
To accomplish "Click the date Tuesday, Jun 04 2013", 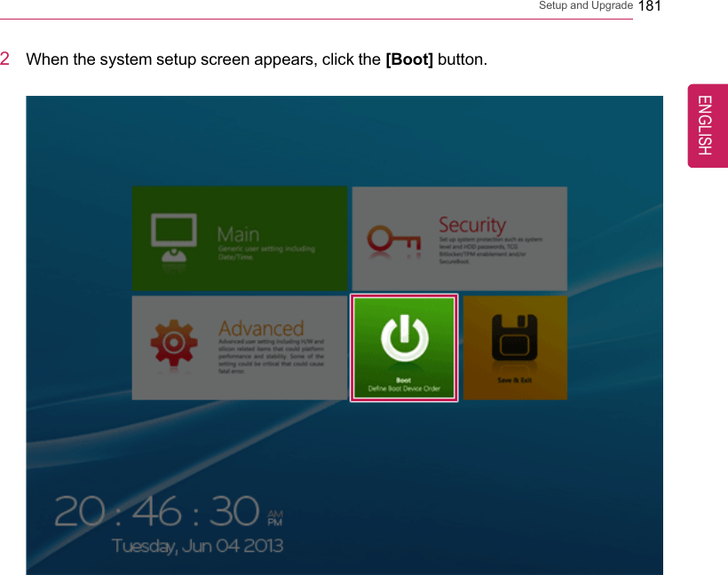I will [197, 546].
